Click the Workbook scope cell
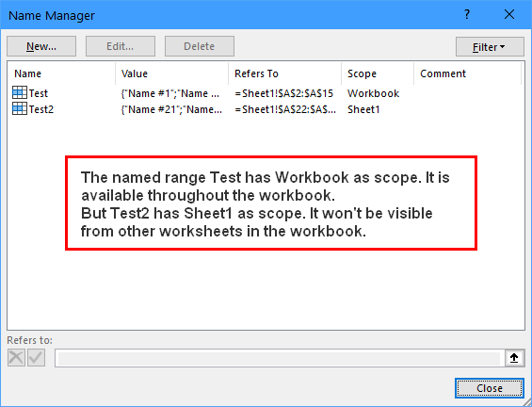532x407 pixels. pyautogui.click(x=373, y=93)
